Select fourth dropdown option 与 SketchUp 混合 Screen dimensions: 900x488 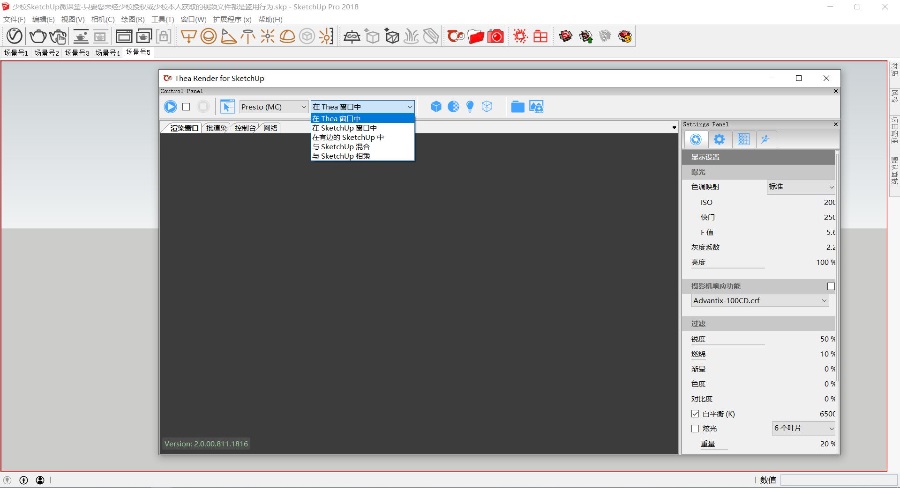(x=362, y=146)
